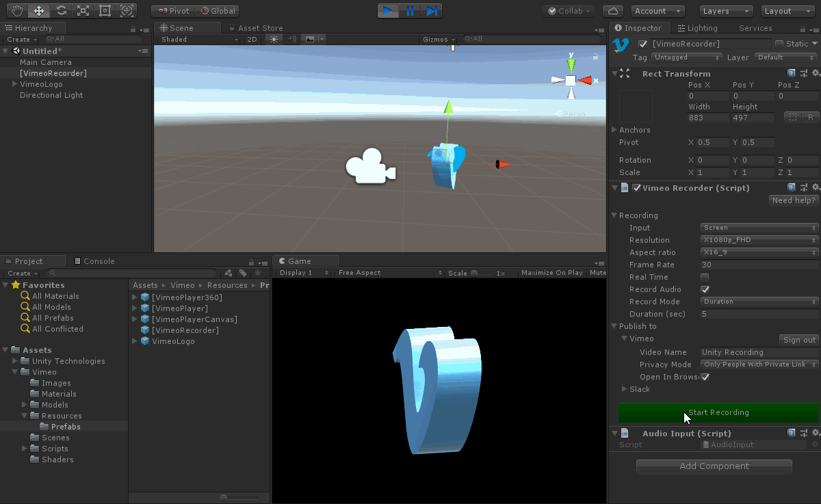Open Vimeo Recorder component gear menu
Image resolution: width=821 pixels, height=504 pixels.
(x=816, y=187)
